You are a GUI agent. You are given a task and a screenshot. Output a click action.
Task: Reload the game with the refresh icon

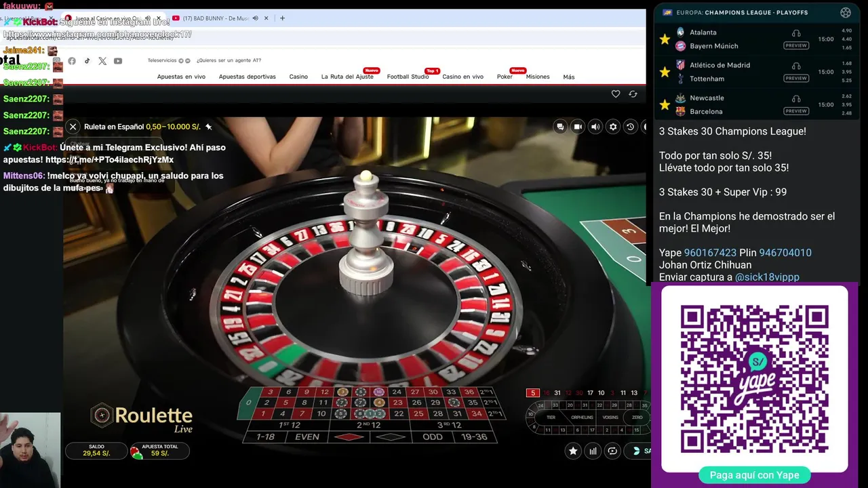tap(633, 94)
